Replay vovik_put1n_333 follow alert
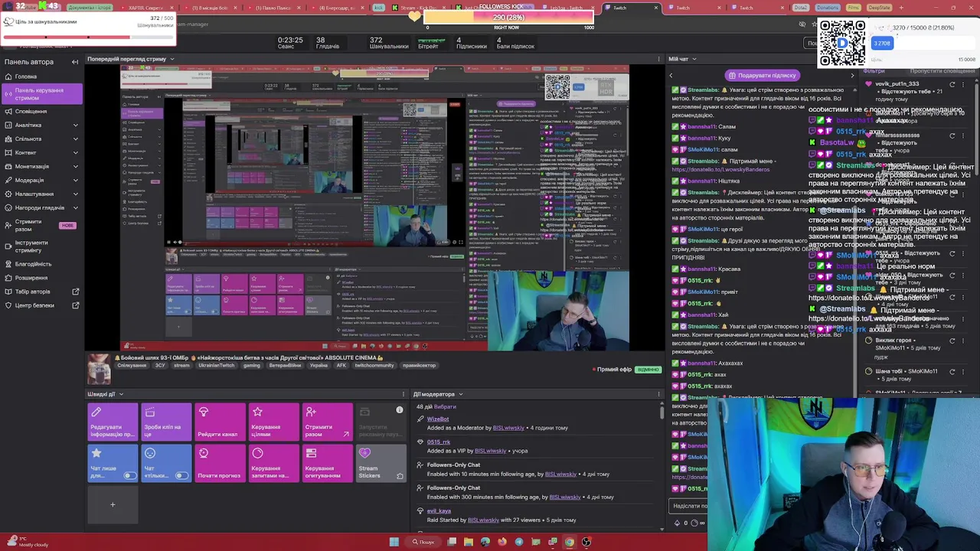This screenshot has width=980, height=551. [x=952, y=84]
